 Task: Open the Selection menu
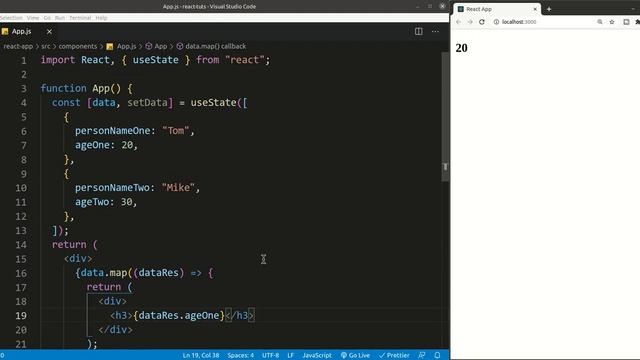pyautogui.click(x=11, y=18)
